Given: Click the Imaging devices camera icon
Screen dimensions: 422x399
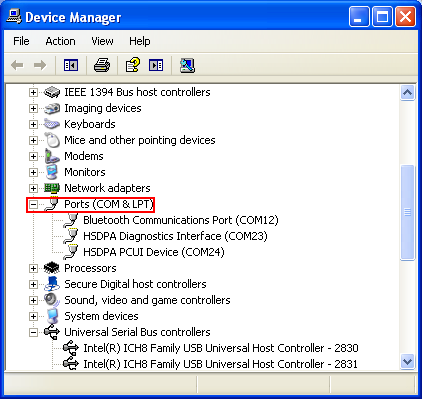Looking at the screenshot, I should click(x=52, y=108).
